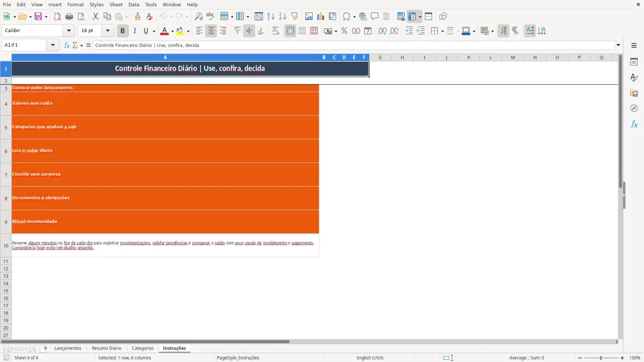Toggle Bold formatting off
This screenshot has height=362, width=644.
click(x=122, y=31)
